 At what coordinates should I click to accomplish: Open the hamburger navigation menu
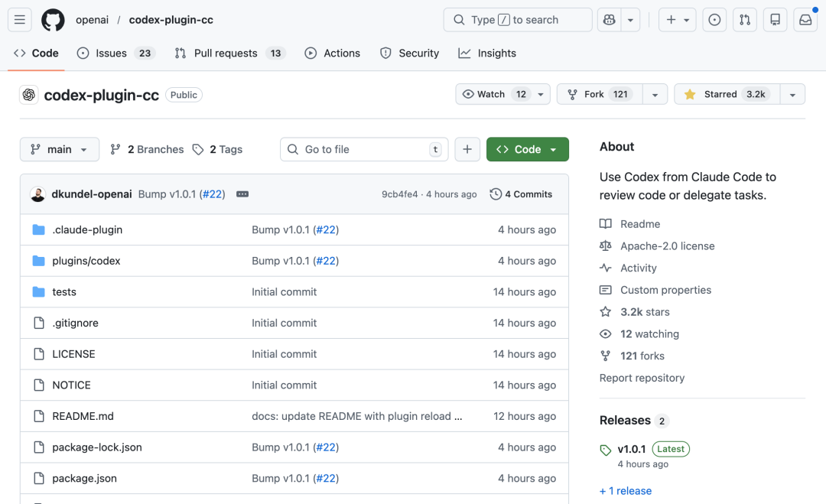20,20
